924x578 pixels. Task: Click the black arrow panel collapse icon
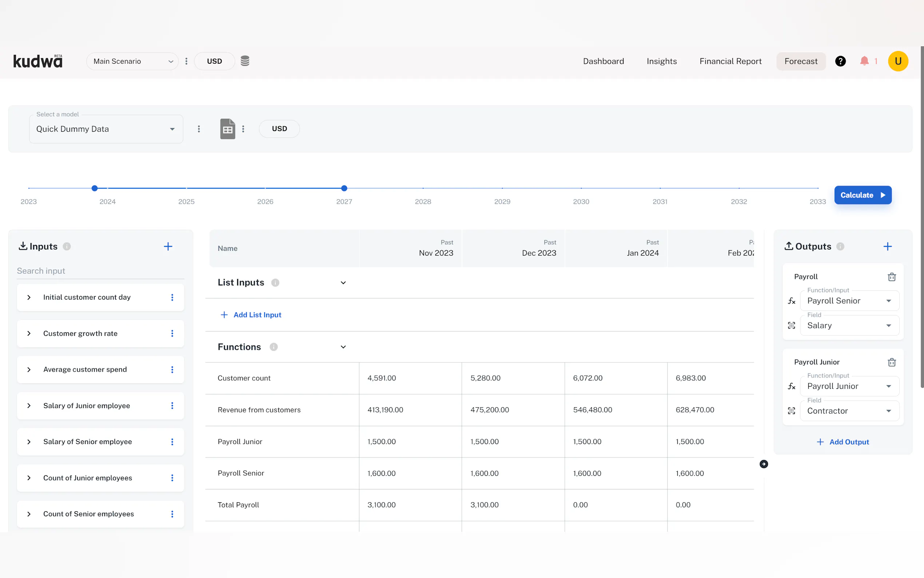763,464
